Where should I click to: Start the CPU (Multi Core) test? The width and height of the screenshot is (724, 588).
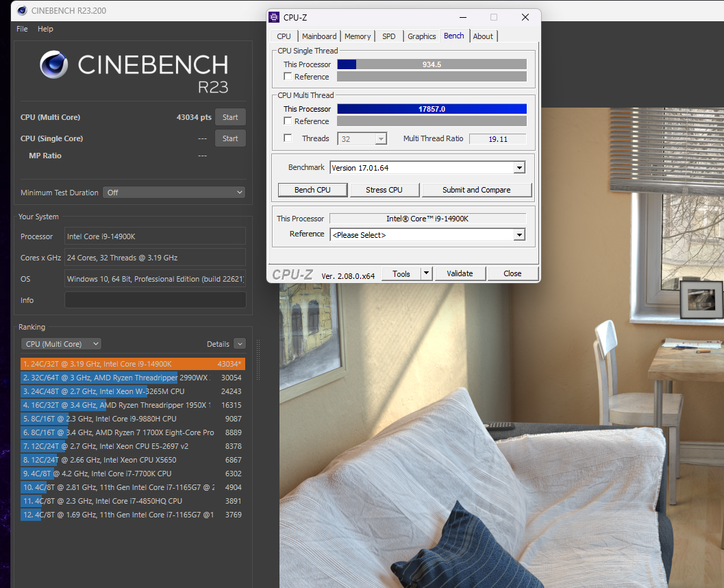click(230, 117)
